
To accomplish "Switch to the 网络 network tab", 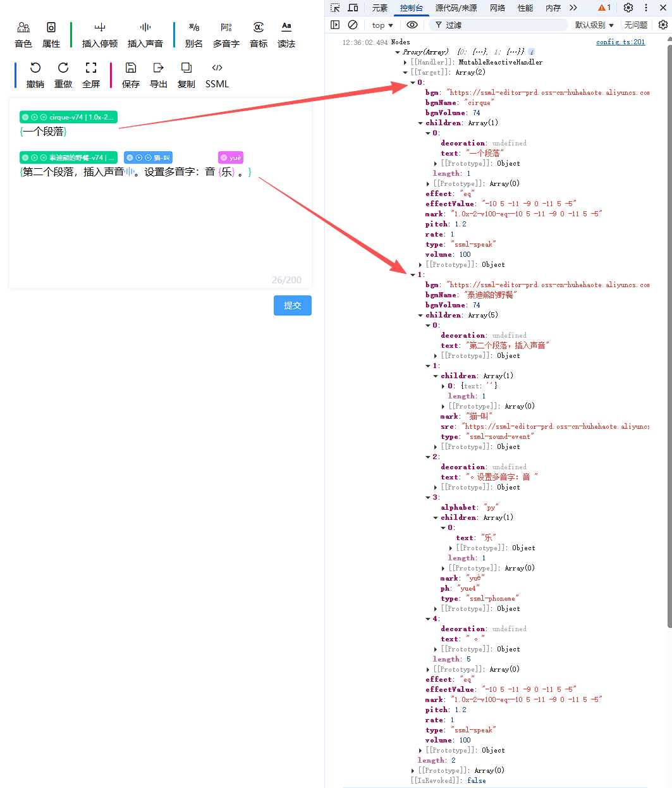I will (498, 8).
